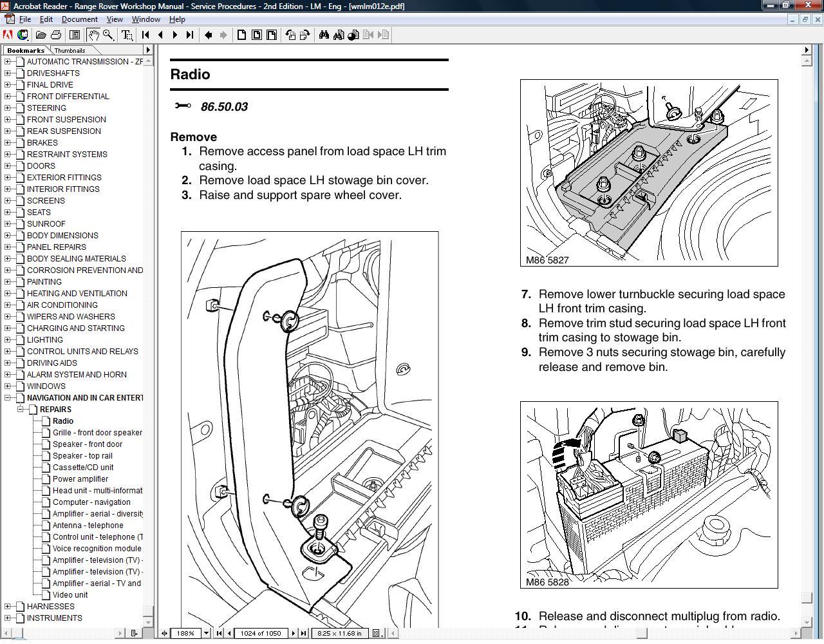Click status bar next page arrow
The image size is (824, 644).
click(x=294, y=633)
